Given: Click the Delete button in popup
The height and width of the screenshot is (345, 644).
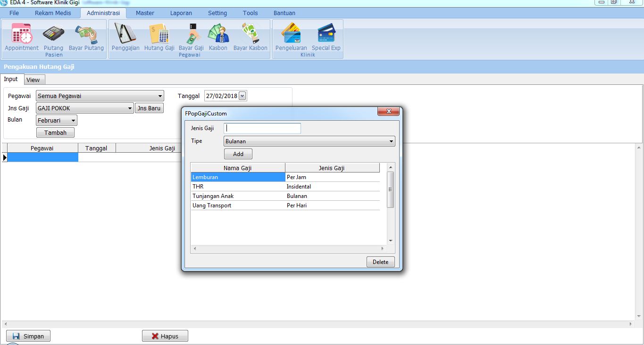Looking at the screenshot, I should click(381, 262).
